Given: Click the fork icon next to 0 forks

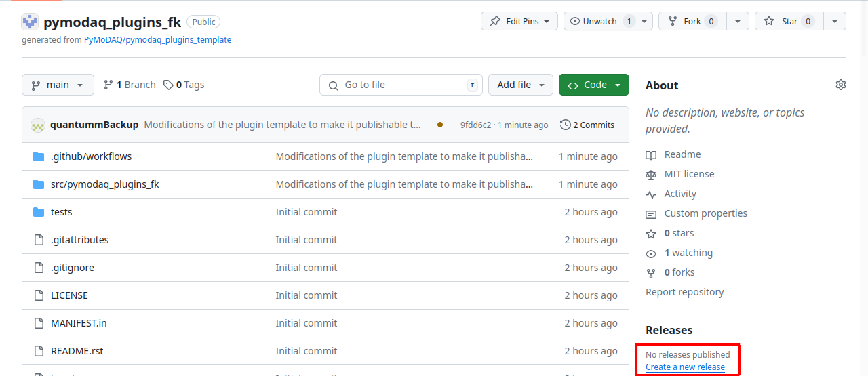Looking at the screenshot, I should (651, 272).
